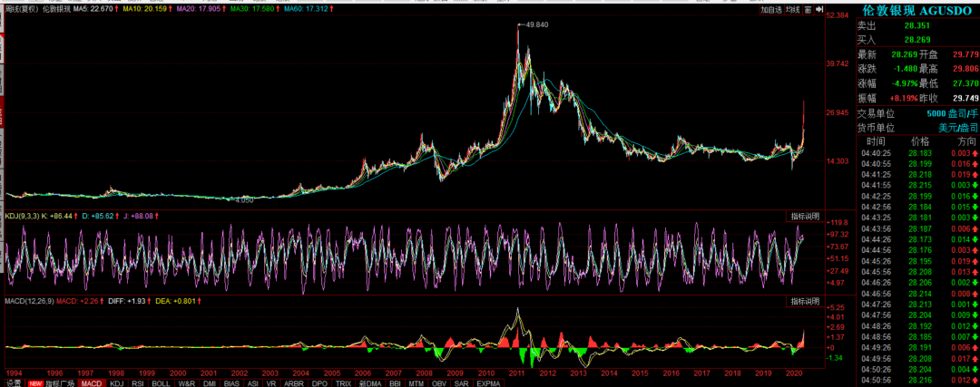This screenshot has height=387, width=980.
Task: Select the ARBR indicator tab
Action: [x=294, y=382]
